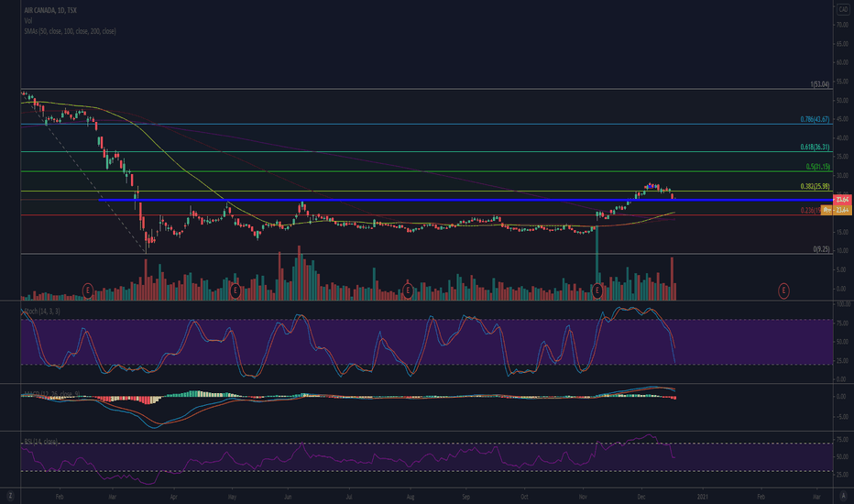Image resolution: width=854 pixels, height=504 pixels.
Task: Click the CAD currency button
Action: 843,10
